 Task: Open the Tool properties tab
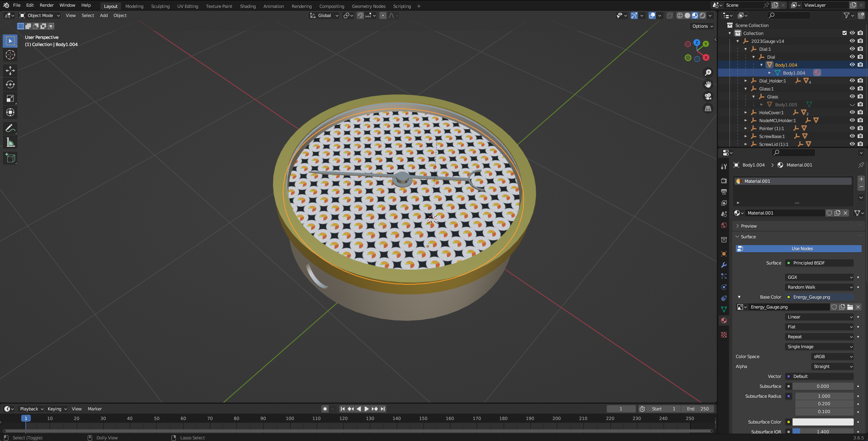coord(724,167)
